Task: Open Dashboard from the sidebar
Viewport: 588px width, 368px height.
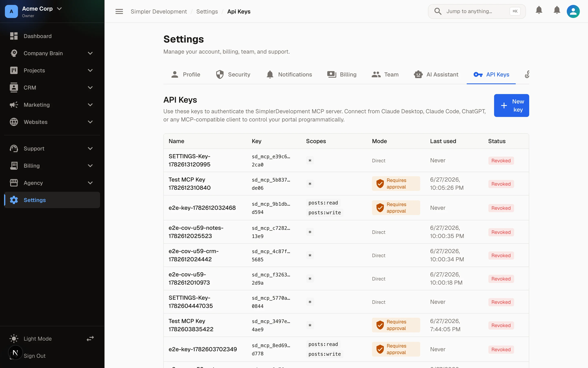Action: (52, 36)
